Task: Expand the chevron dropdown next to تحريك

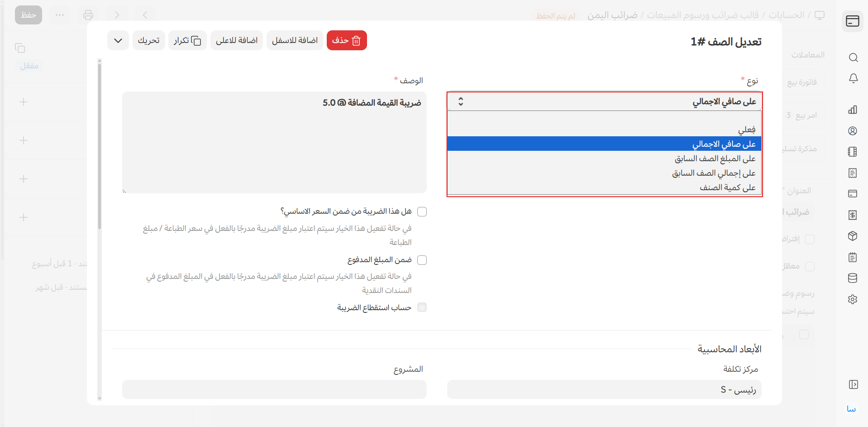Action: 118,41
